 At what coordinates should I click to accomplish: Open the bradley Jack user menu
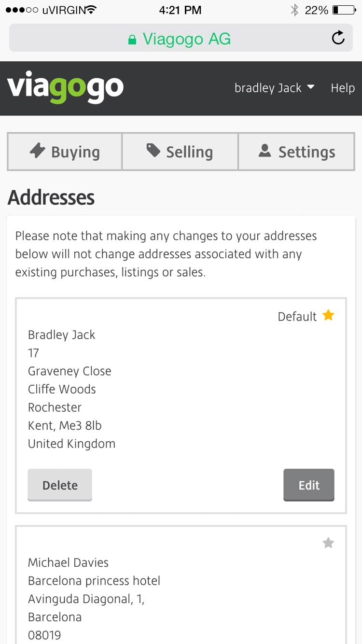coord(268,88)
